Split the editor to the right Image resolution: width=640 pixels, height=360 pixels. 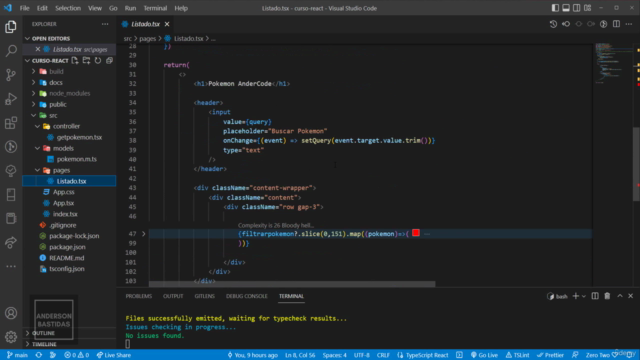click(x=616, y=24)
